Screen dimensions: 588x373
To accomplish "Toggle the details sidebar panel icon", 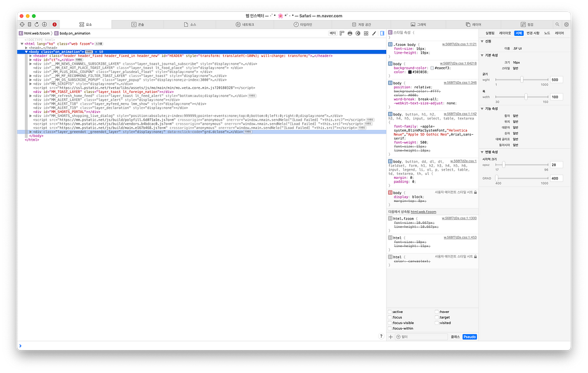I will 382,34.
